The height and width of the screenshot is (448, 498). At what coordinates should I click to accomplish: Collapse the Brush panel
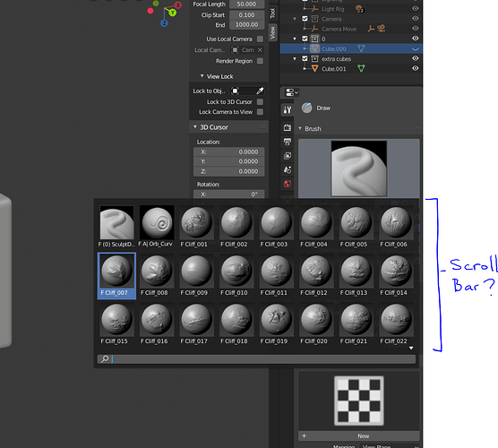300,128
